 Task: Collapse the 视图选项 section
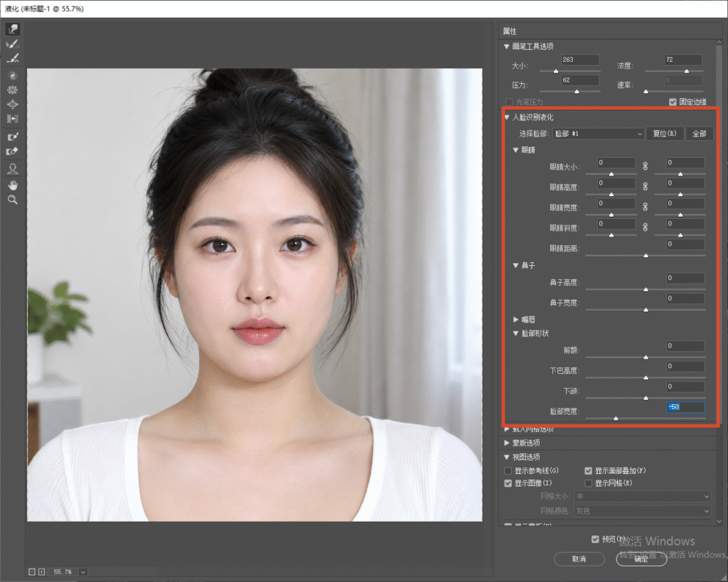pos(506,457)
